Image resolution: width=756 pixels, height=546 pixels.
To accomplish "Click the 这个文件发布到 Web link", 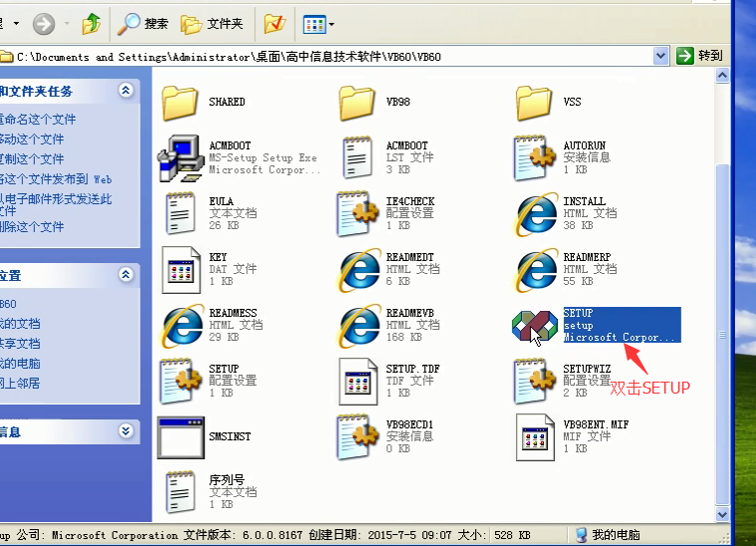I will [56, 179].
